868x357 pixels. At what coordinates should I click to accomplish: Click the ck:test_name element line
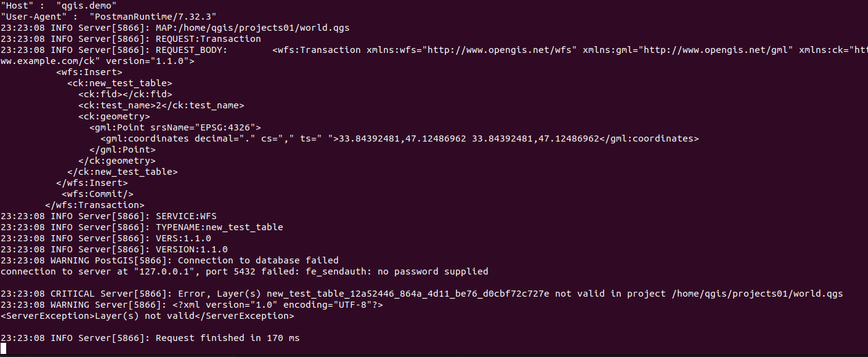[161, 105]
